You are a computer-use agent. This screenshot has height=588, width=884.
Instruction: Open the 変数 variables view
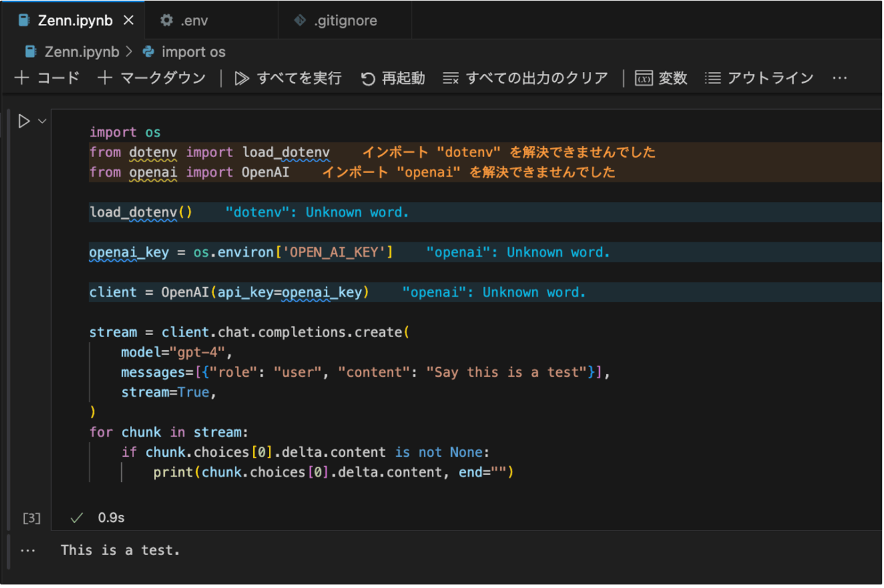tap(661, 78)
